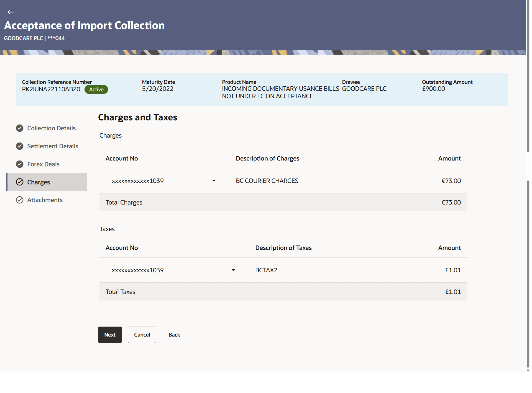Open the Collection Details step
532x393 pixels.
[x=51, y=128]
